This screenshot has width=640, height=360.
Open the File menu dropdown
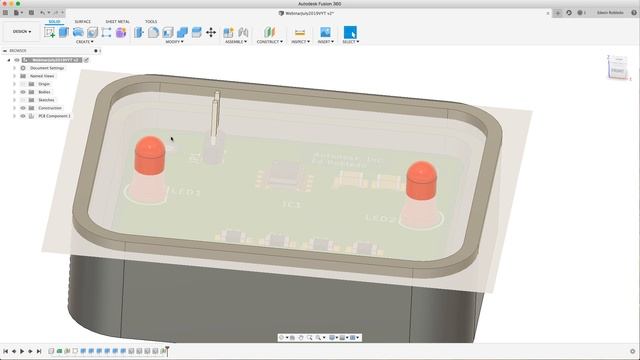pos(18,13)
